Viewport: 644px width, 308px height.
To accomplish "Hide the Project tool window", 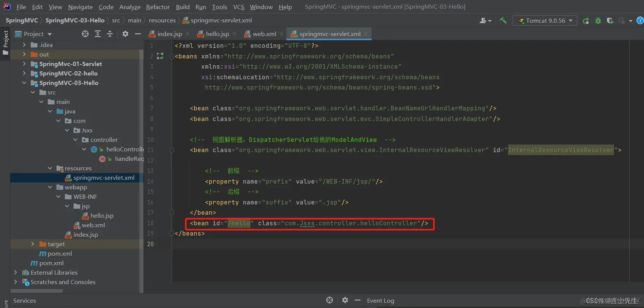I will [x=138, y=34].
